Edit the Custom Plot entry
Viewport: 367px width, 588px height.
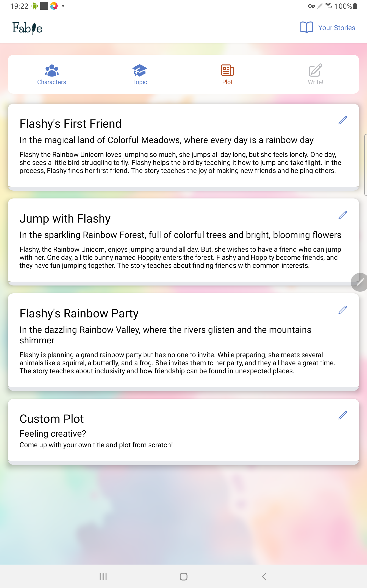pos(343,415)
